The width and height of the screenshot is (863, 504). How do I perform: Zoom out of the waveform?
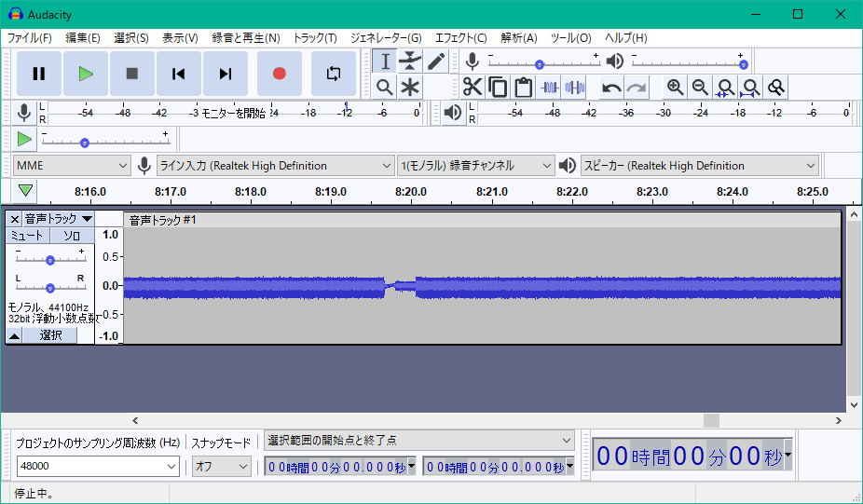tap(700, 87)
